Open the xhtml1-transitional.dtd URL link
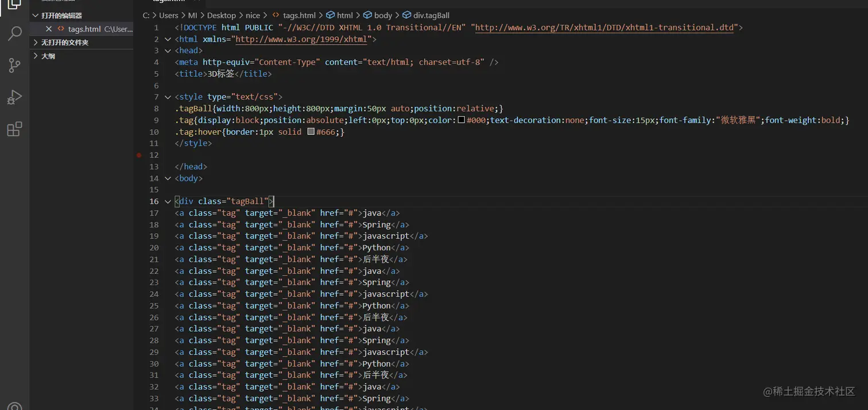This screenshot has height=410, width=868. pyautogui.click(x=604, y=28)
